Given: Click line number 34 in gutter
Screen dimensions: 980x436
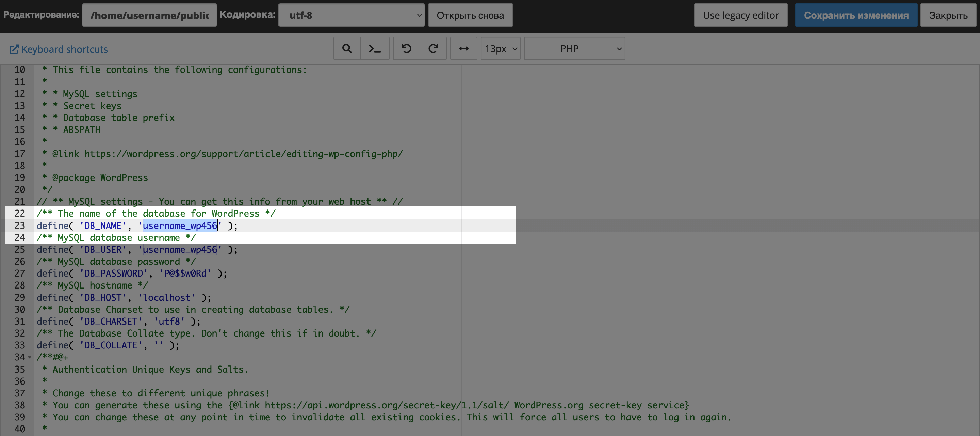Looking at the screenshot, I should [x=20, y=357].
